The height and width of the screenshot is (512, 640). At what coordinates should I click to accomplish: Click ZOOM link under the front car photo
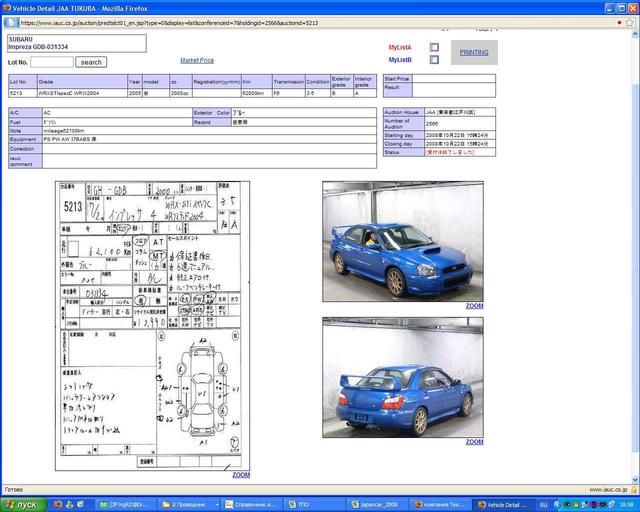coord(474,306)
